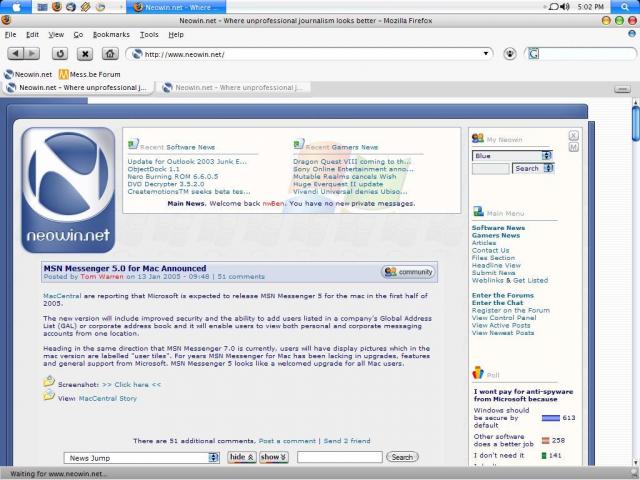Click the folder icon beside Screenshot link

49,381
